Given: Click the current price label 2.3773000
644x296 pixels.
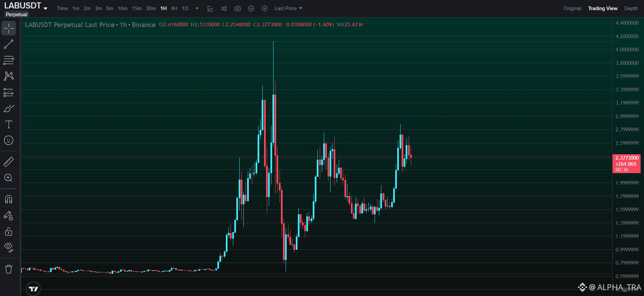Looking at the screenshot, I should (627, 158).
